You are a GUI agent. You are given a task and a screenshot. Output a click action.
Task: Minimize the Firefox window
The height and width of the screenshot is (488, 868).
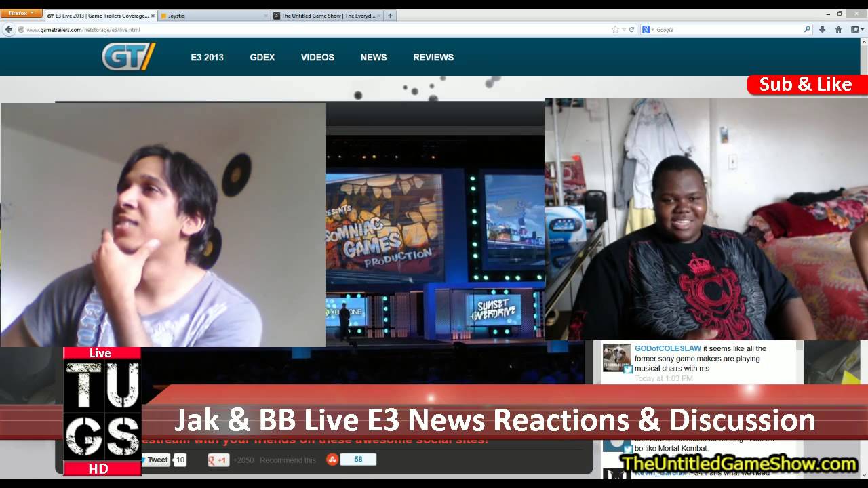pos(829,14)
